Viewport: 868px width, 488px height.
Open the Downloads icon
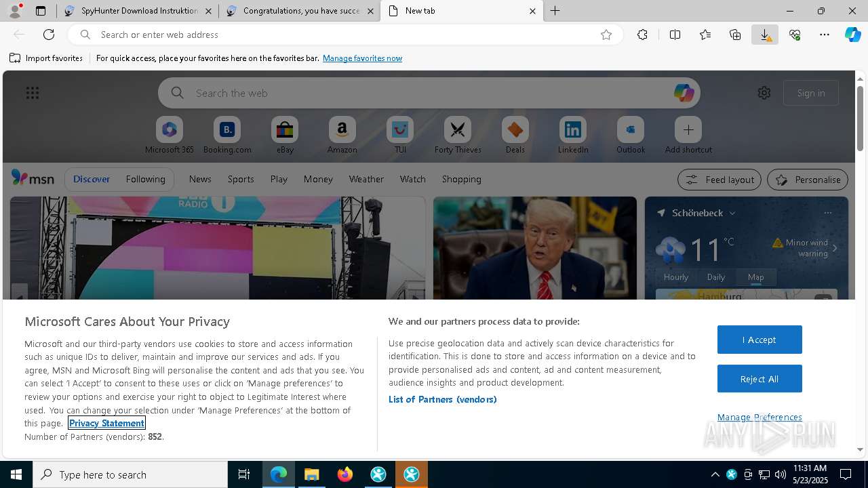[765, 35]
